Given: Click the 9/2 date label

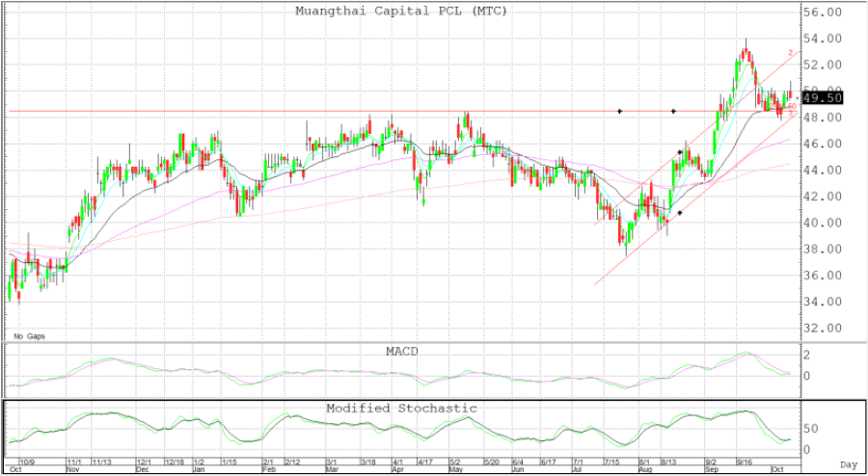Looking at the screenshot, I should 712,461.
